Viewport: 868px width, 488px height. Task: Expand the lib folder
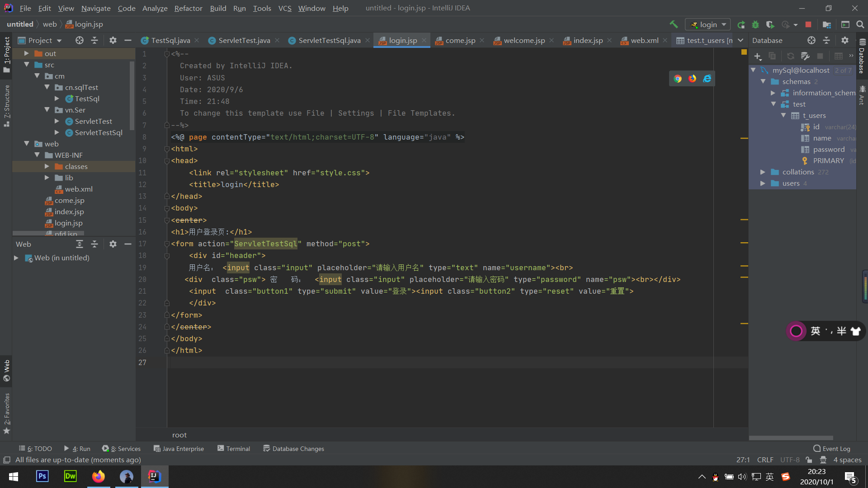click(47, 178)
